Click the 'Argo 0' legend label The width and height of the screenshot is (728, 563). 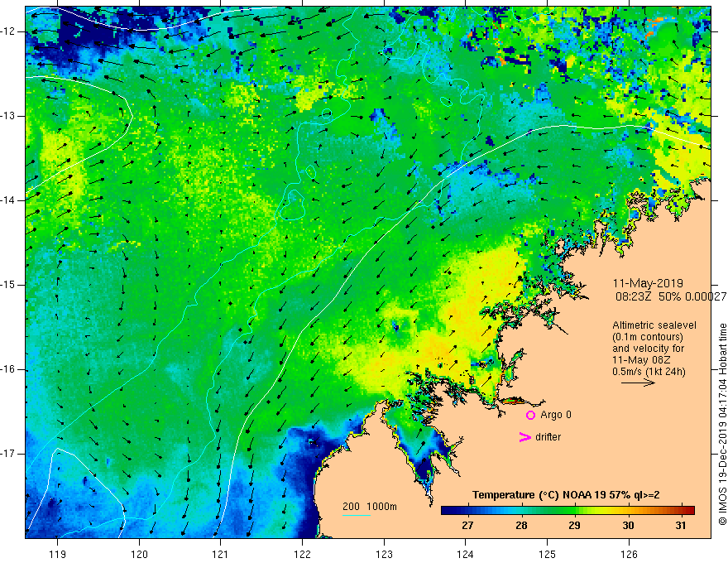click(556, 415)
